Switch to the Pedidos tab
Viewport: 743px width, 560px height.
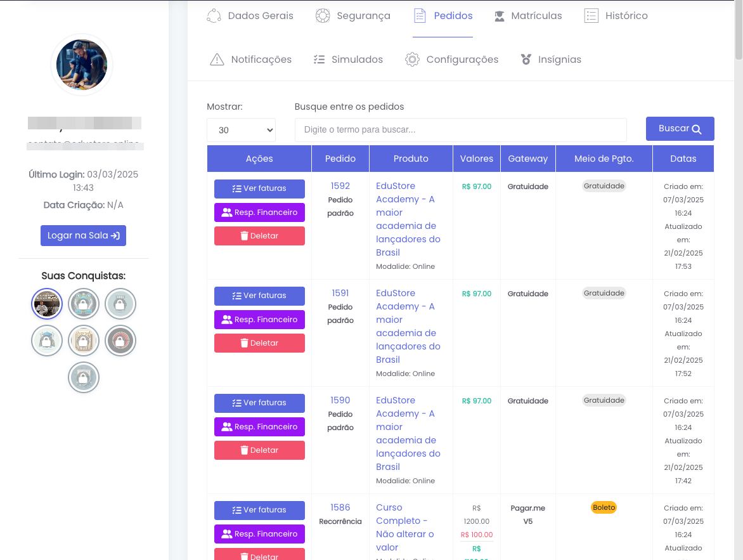tap(443, 16)
